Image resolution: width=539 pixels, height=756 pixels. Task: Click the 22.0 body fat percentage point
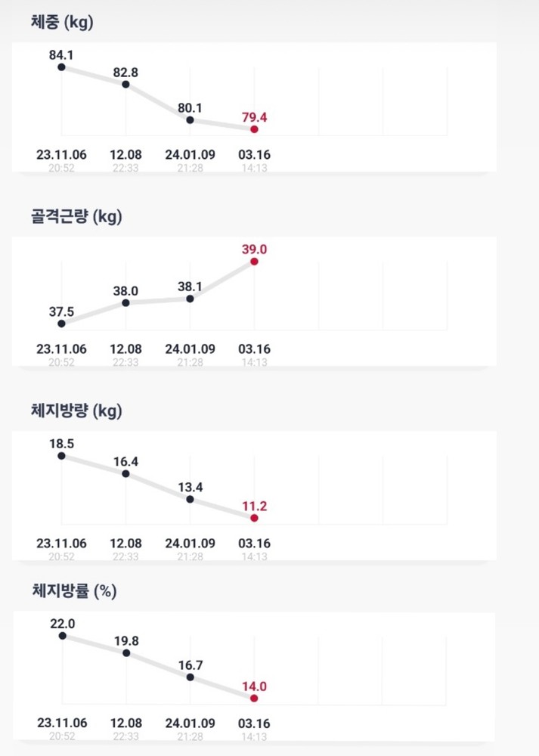pos(61,636)
